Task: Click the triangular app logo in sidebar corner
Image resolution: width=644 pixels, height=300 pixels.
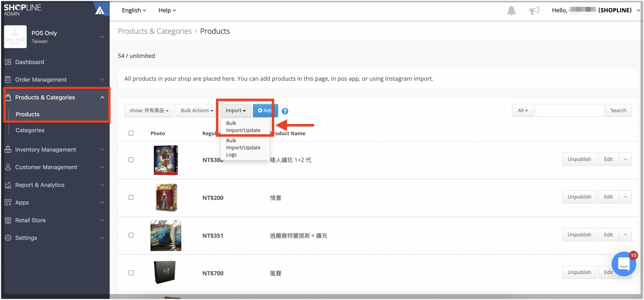Action: [x=100, y=10]
